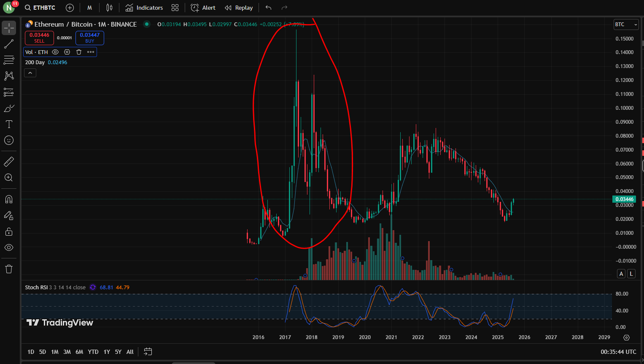This screenshot has height=364, width=644.
Task: Open go to date calendar icon
Action: pyautogui.click(x=148, y=351)
